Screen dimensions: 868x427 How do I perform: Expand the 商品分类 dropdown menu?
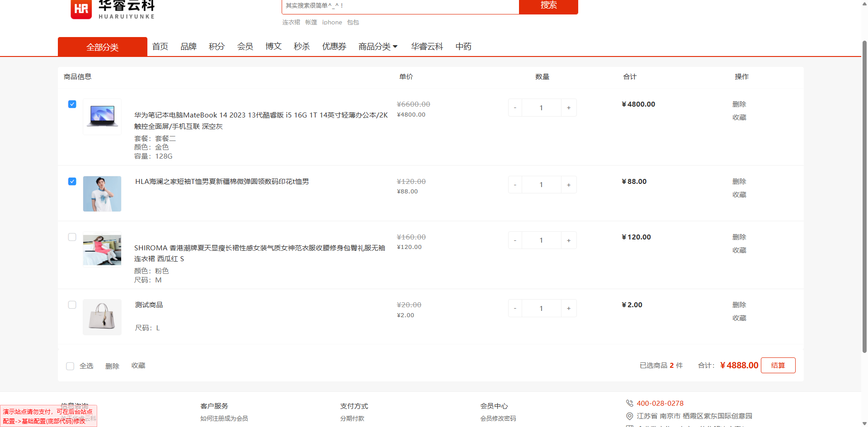(x=377, y=47)
